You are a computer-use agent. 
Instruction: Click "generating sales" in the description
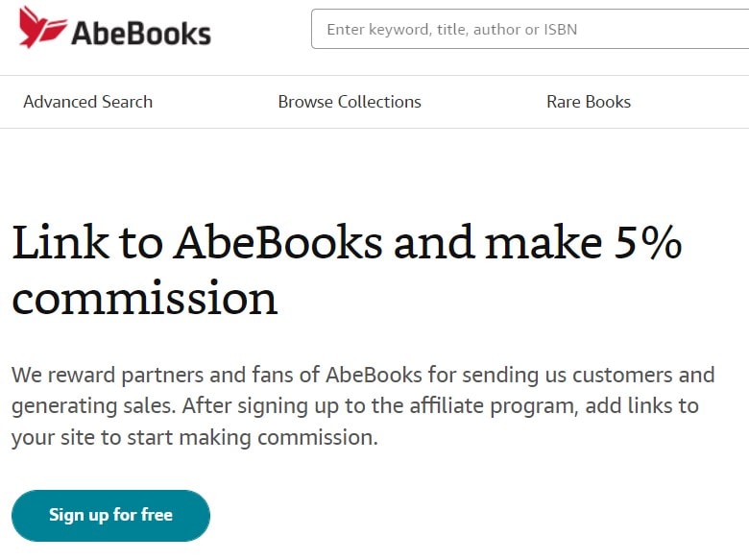pos(91,406)
